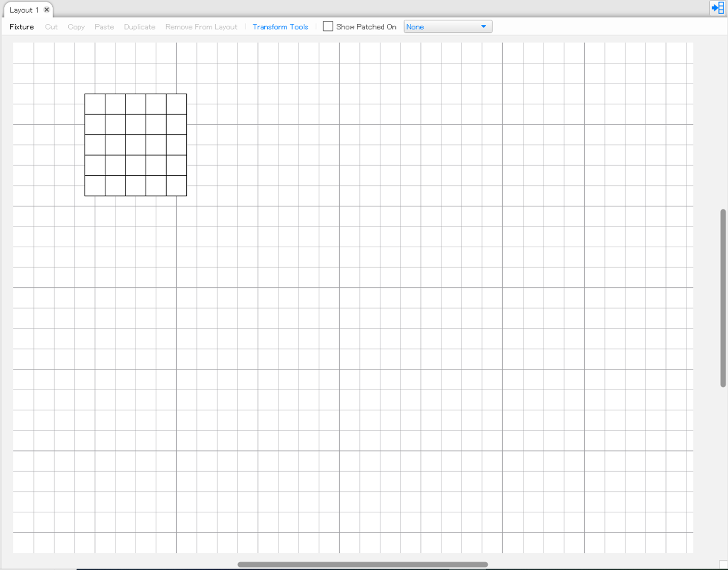Expand the None dropdown arrow
This screenshot has width=728, height=570.
pos(483,27)
